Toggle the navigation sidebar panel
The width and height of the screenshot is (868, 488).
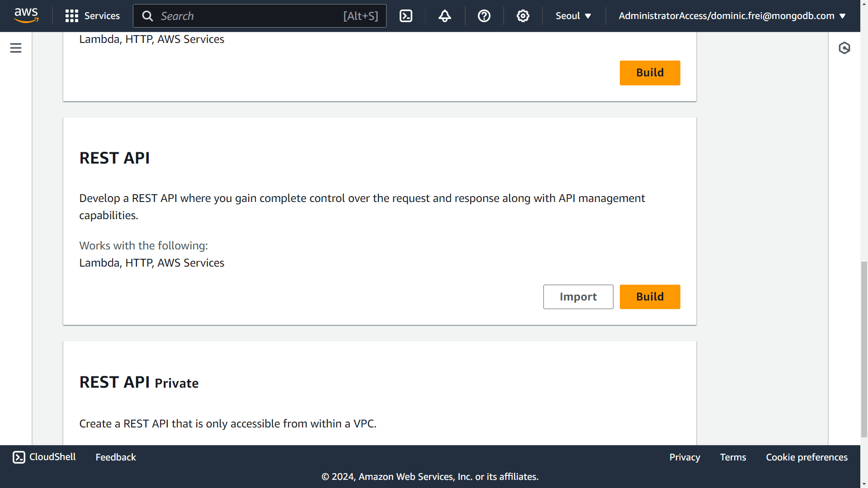[16, 48]
